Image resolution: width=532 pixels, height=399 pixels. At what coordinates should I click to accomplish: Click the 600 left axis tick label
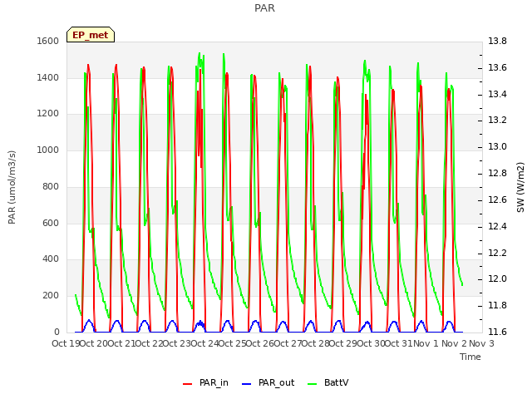(x=51, y=223)
